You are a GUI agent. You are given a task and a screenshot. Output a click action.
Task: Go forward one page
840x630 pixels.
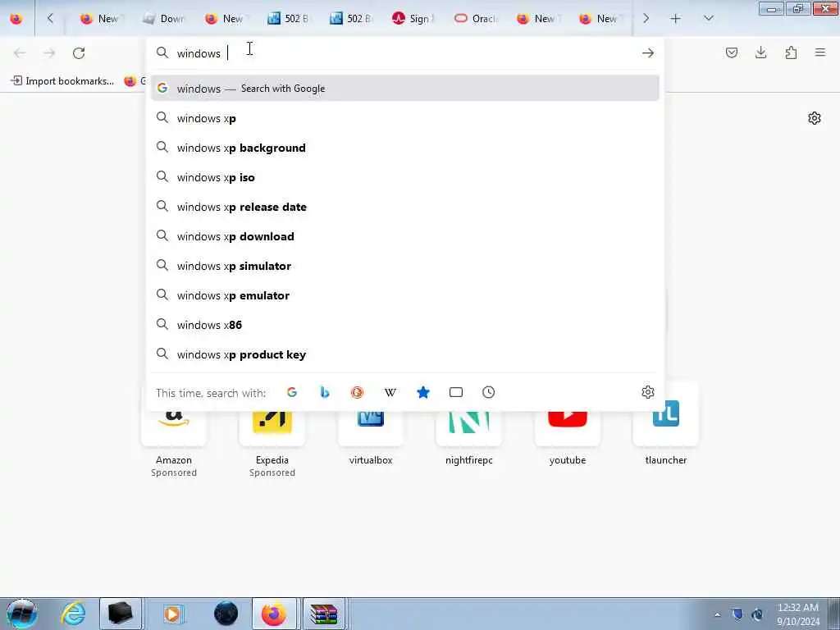pos(49,53)
